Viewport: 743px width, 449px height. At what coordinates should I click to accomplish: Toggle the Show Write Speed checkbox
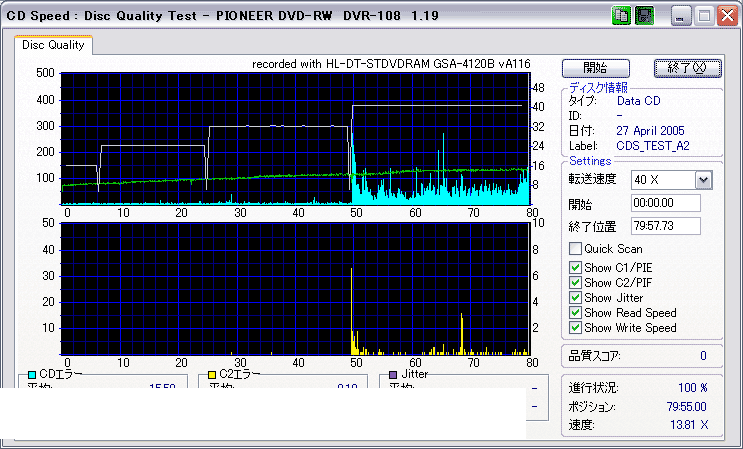pyautogui.click(x=575, y=328)
